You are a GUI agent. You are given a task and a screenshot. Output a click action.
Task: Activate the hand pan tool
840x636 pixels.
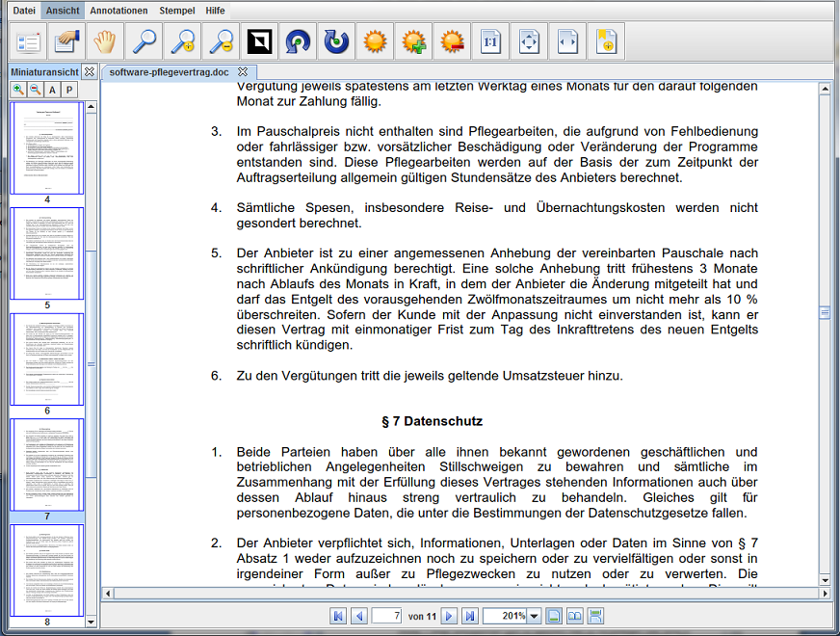pos(105,41)
